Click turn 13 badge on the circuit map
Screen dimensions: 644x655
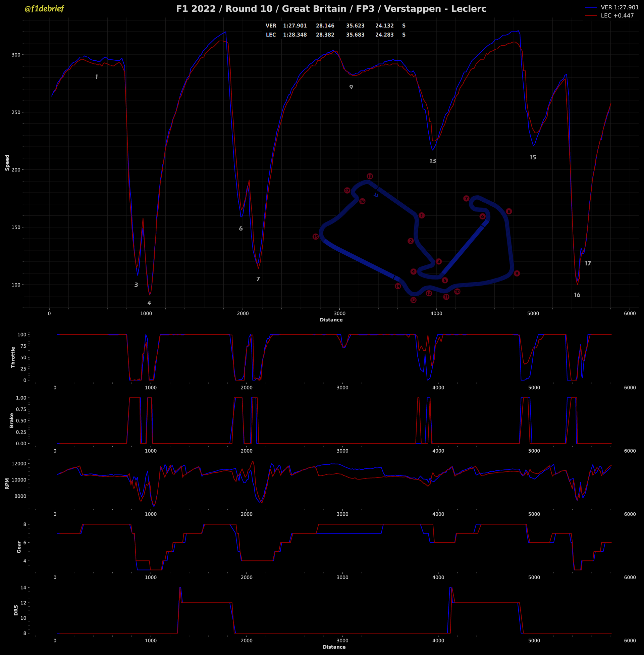pyautogui.click(x=413, y=300)
